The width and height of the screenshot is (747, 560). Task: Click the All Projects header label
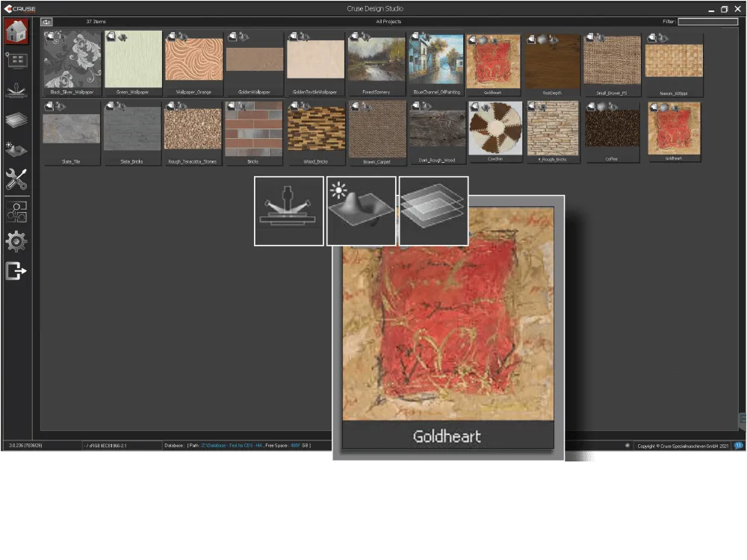388,22
